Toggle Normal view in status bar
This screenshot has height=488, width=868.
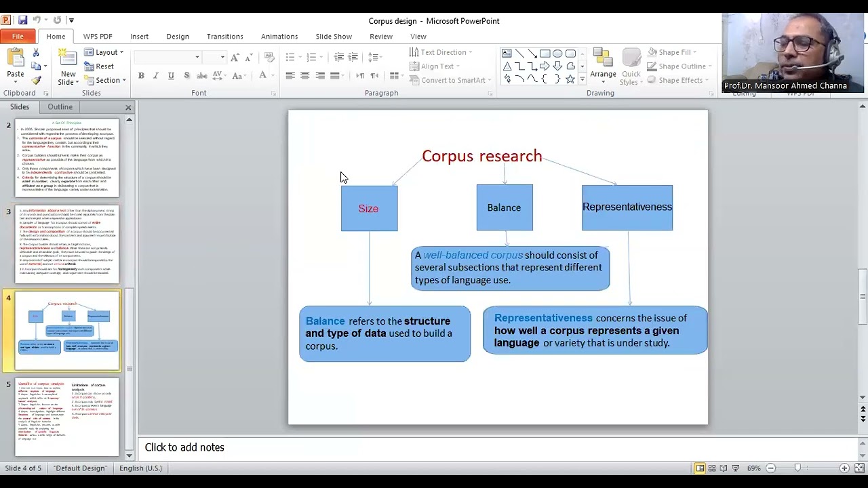pos(700,468)
